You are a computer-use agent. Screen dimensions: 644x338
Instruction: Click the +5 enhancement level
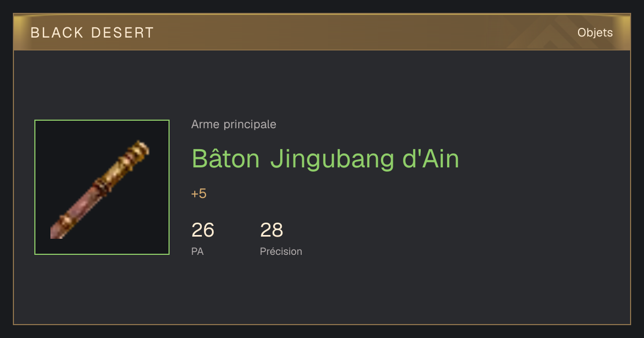tap(199, 194)
